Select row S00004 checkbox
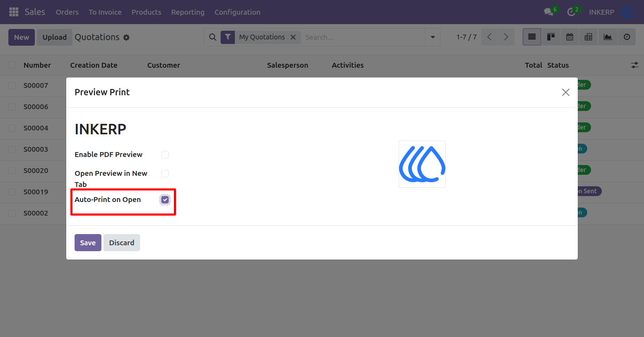Screen dimensions: 644x337 [12, 128]
